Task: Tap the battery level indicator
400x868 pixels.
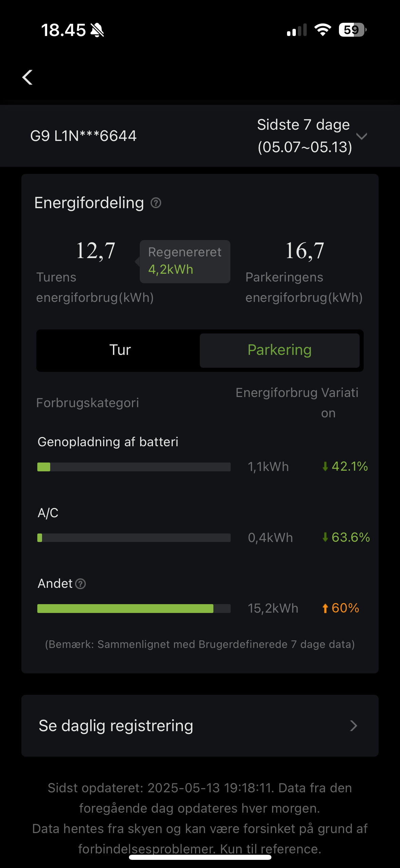Action: tap(352, 30)
